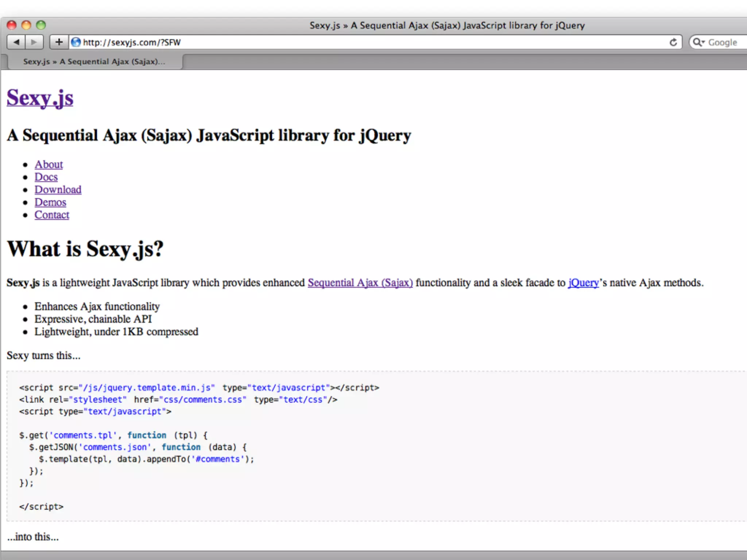Screen dimensions: 747x560
Task: Click the Download navigation link
Action: click(58, 190)
